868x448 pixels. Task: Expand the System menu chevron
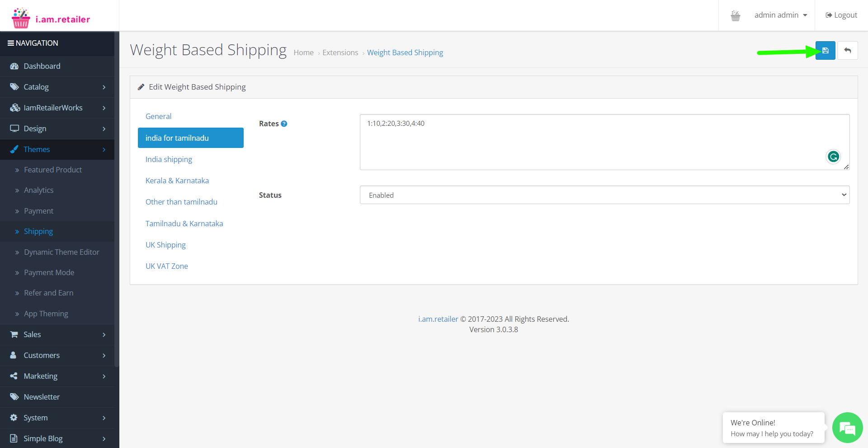[x=104, y=418]
